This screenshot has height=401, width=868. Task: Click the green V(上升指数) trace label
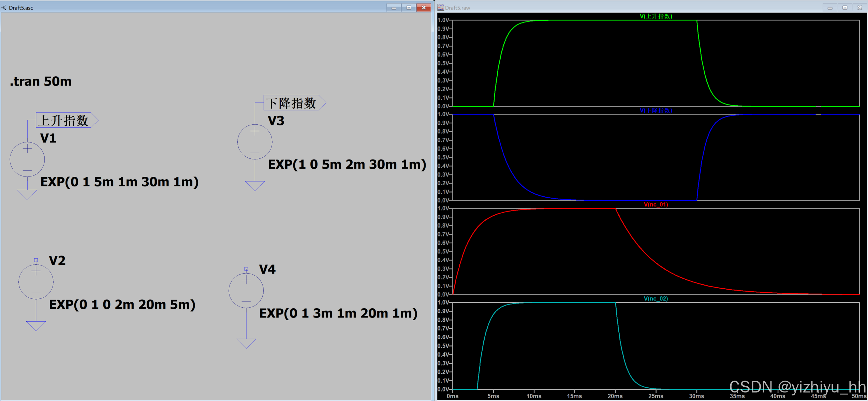click(656, 16)
